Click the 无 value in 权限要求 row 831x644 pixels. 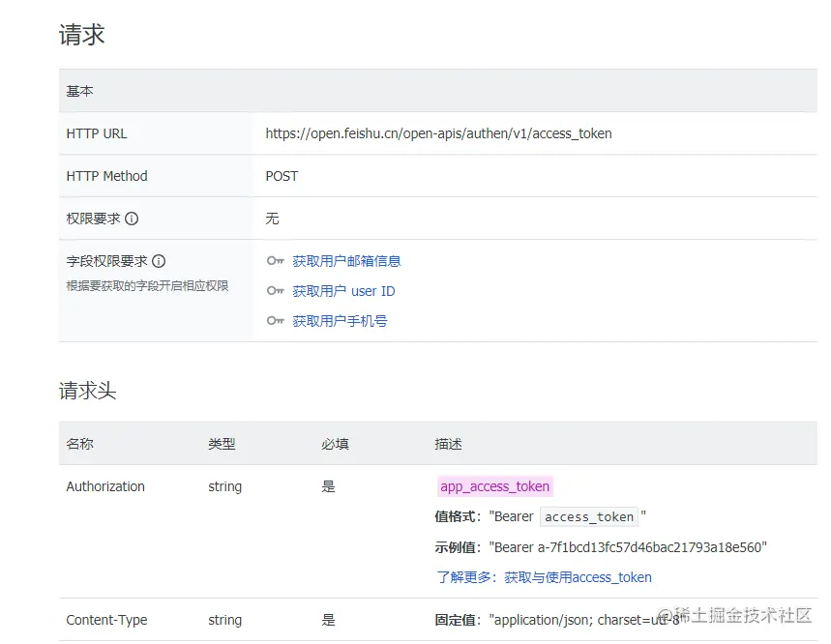[x=272, y=219]
